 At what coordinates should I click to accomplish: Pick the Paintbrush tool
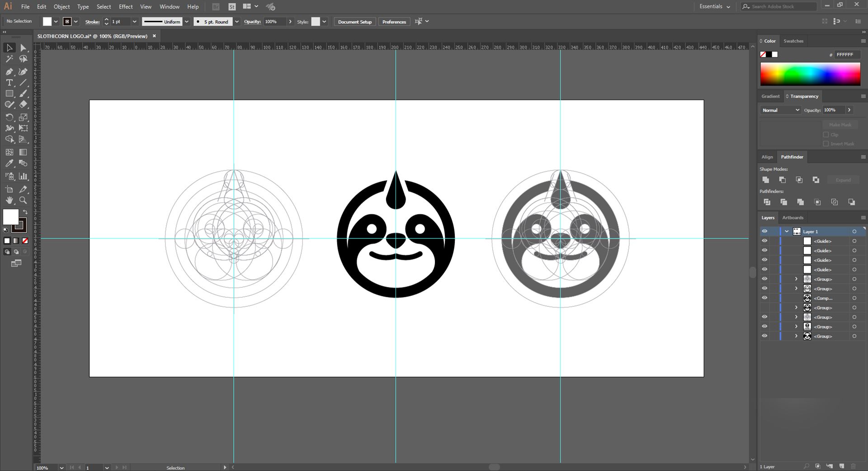point(23,93)
